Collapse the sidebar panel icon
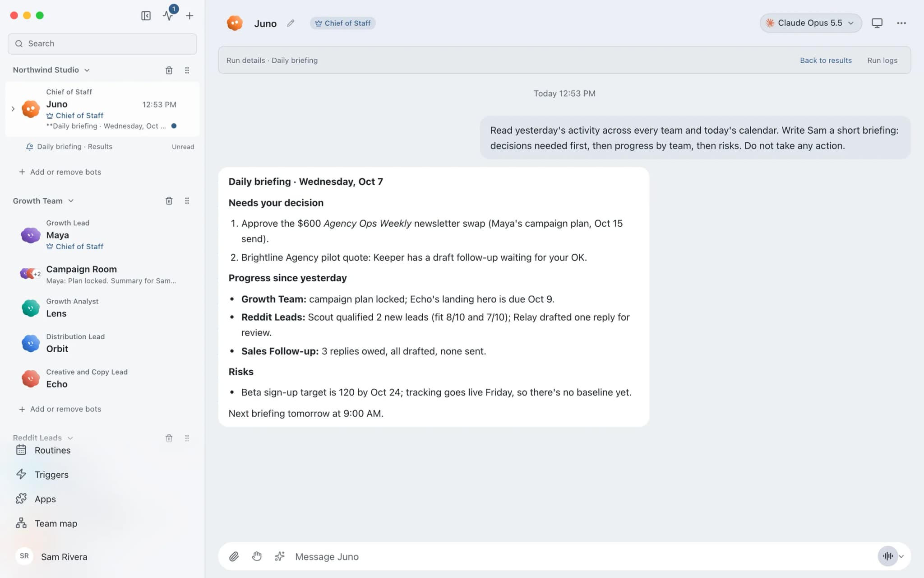The width and height of the screenshot is (924, 578). (x=146, y=16)
